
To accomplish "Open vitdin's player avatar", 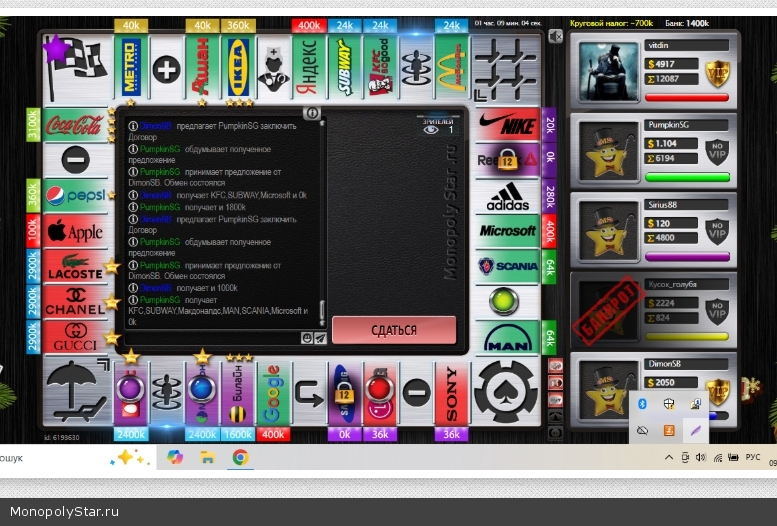I will tap(608, 71).
